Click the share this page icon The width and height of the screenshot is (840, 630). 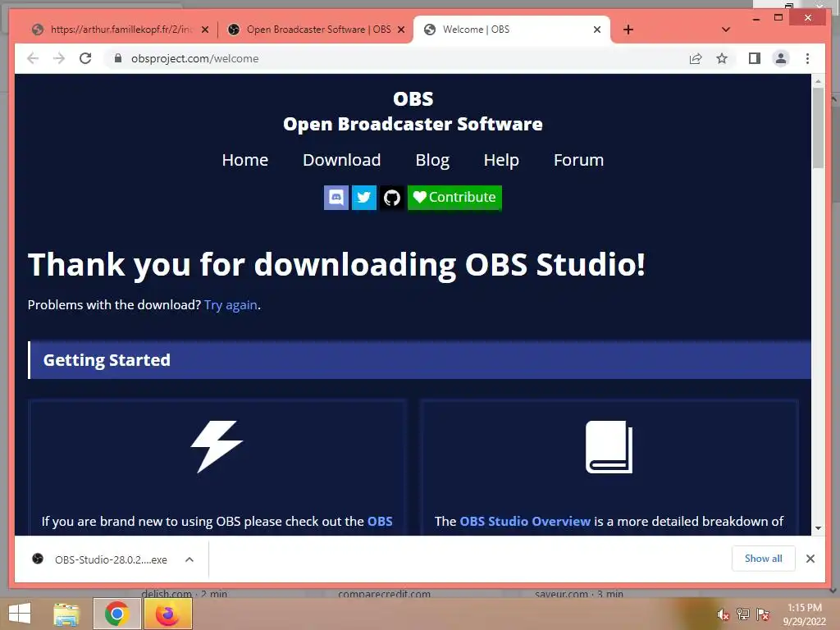pyautogui.click(x=696, y=58)
